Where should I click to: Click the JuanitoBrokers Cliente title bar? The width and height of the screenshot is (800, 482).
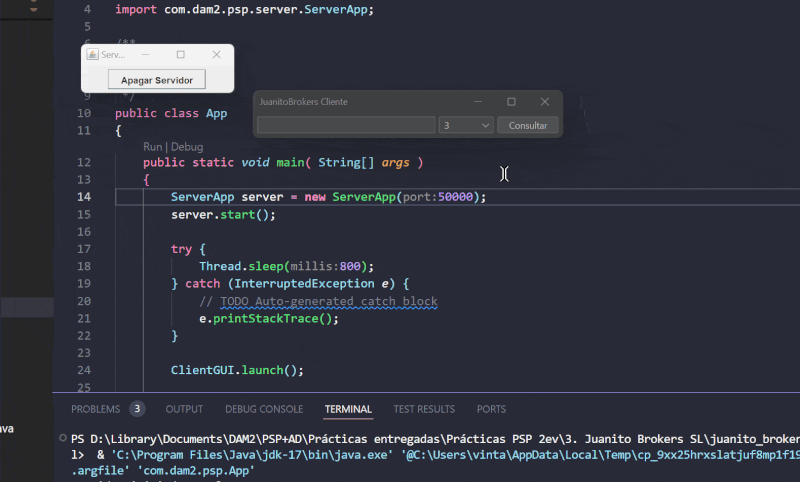[360, 102]
